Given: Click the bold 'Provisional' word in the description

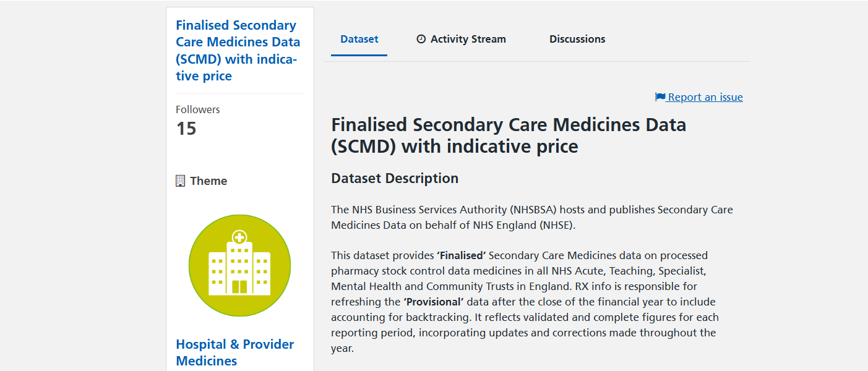Looking at the screenshot, I should (x=434, y=302).
